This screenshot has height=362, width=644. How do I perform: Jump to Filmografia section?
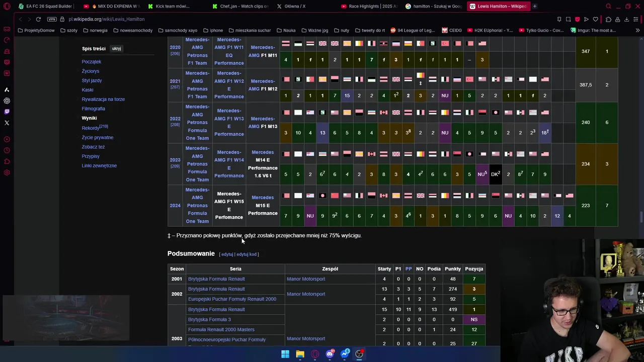coord(94,109)
